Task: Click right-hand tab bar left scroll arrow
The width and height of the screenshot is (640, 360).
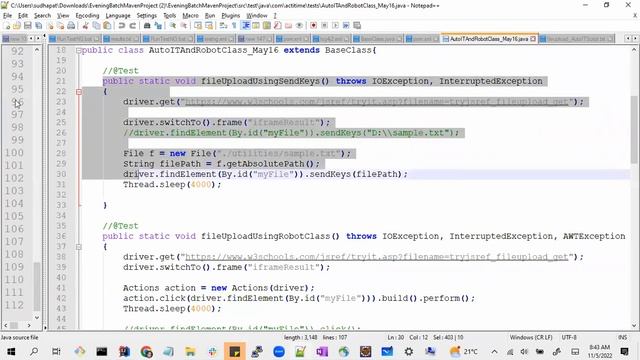Action: point(628,38)
